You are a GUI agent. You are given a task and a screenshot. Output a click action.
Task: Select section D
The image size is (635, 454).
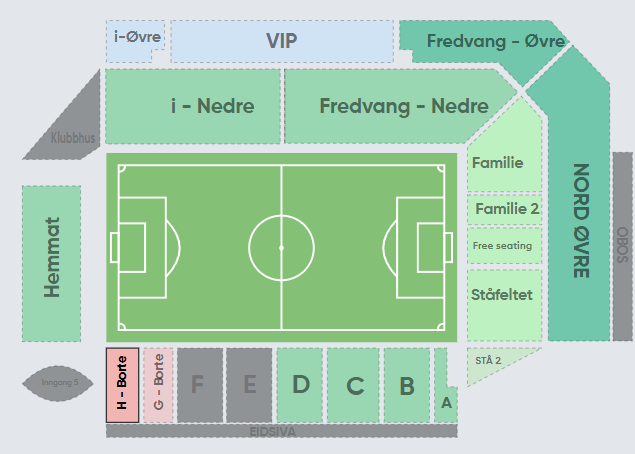point(300,385)
